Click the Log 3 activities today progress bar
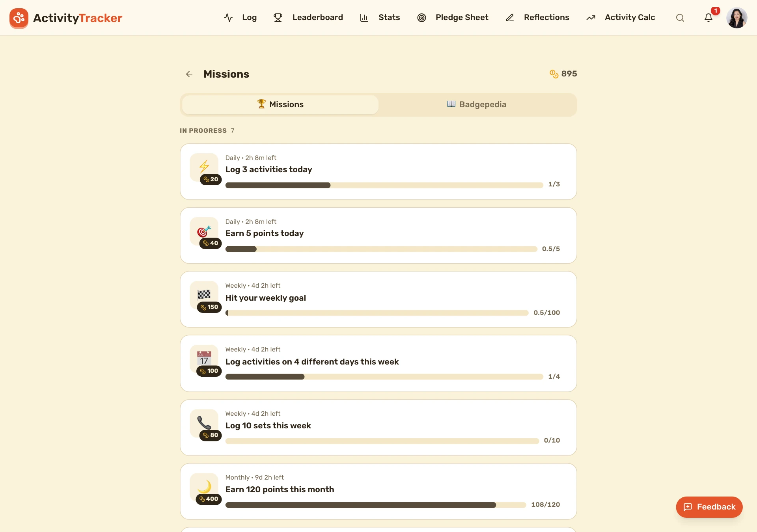757x532 pixels. [384, 185]
